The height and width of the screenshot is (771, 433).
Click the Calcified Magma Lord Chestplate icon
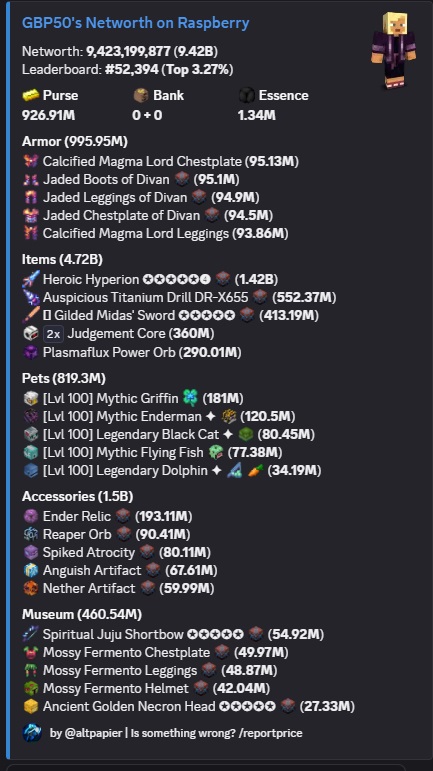pos(30,161)
